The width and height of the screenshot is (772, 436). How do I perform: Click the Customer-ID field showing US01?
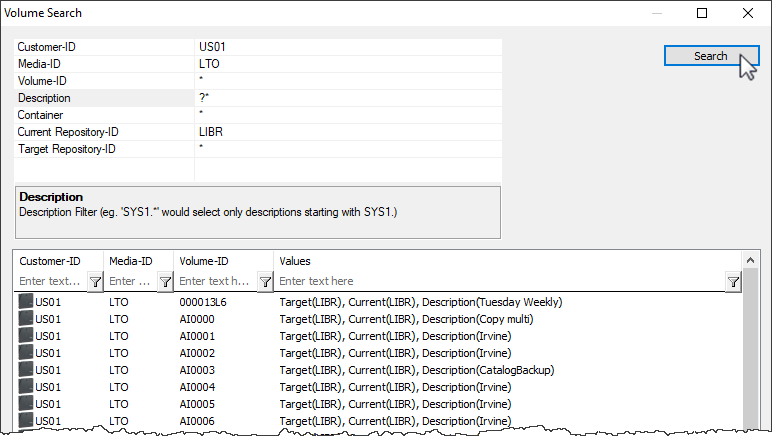click(x=348, y=47)
